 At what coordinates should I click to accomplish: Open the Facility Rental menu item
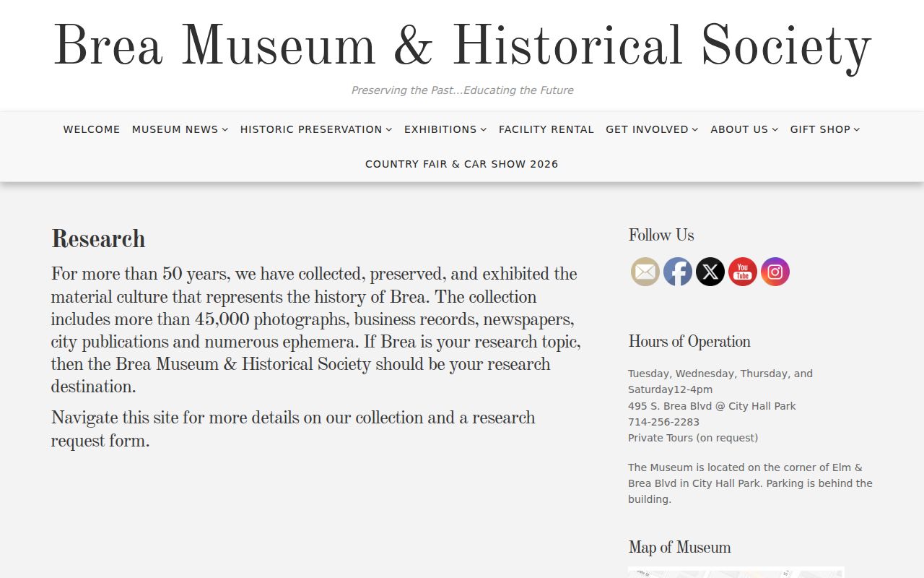coord(546,129)
